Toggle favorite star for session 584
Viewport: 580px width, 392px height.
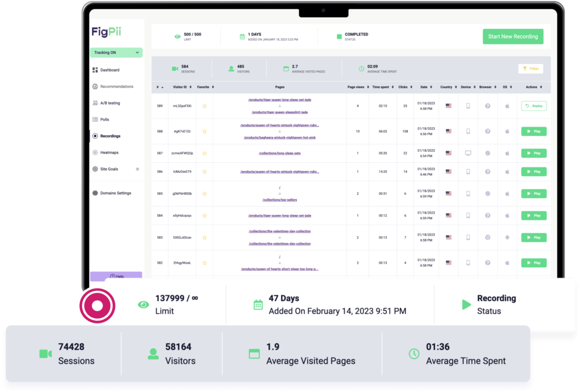pos(204,216)
